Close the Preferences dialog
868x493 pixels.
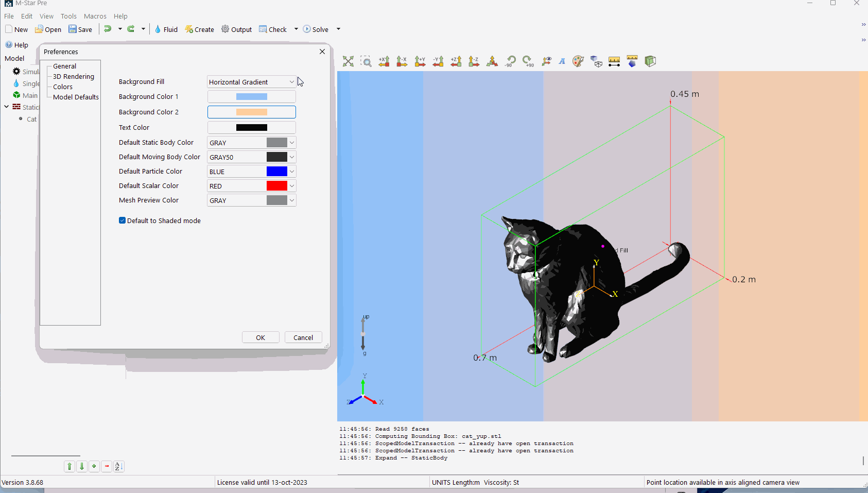click(x=322, y=52)
